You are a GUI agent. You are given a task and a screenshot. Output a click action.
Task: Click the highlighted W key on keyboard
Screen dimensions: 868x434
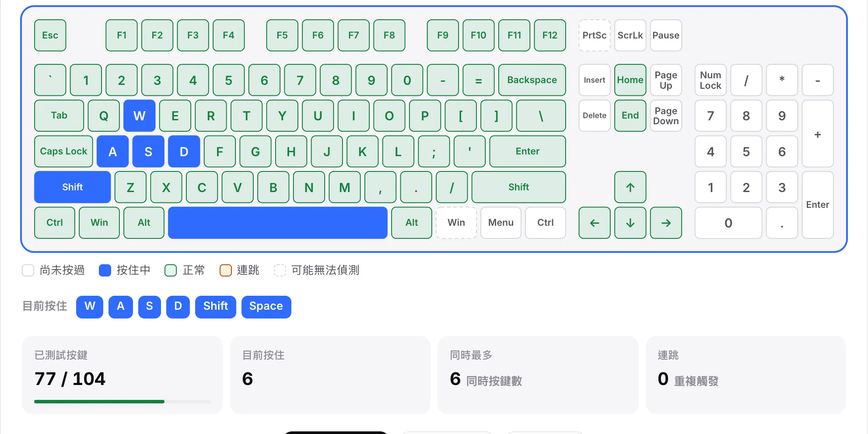point(140,116)
